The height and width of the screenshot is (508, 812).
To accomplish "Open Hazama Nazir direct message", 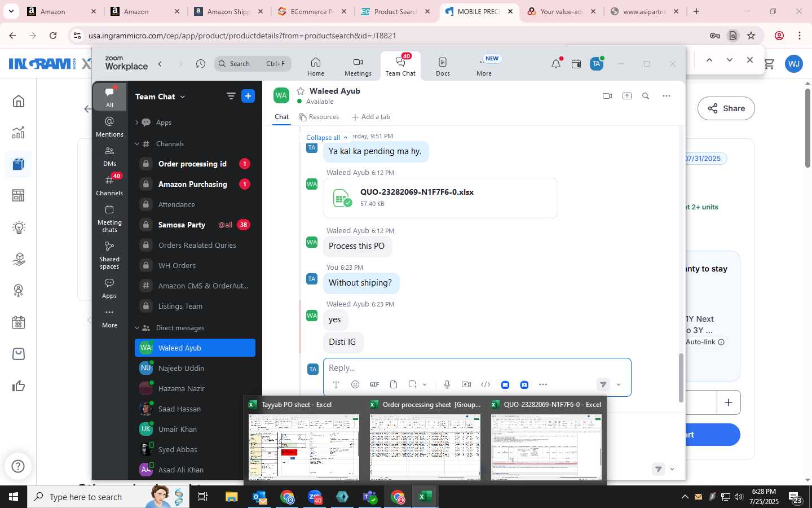I will 195,388.
